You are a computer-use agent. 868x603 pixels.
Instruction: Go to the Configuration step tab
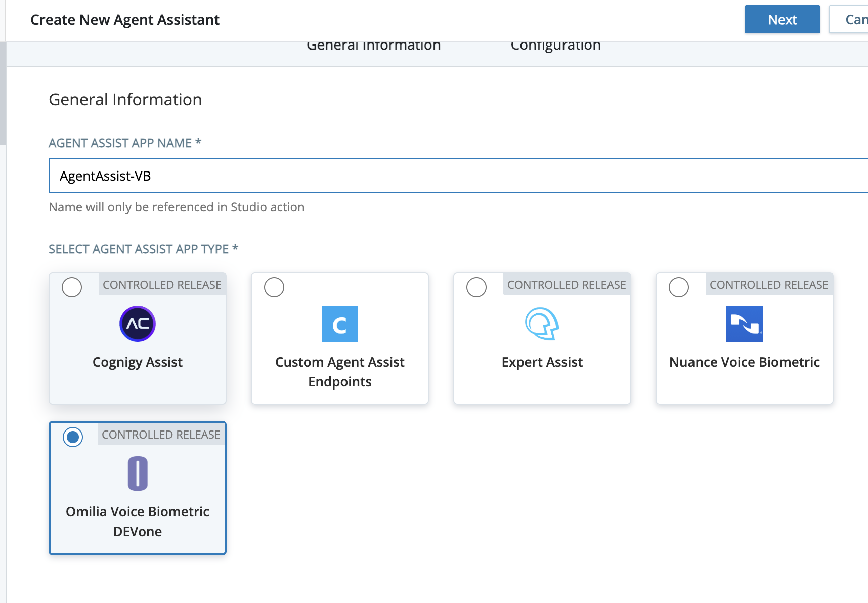click(555, 46)
